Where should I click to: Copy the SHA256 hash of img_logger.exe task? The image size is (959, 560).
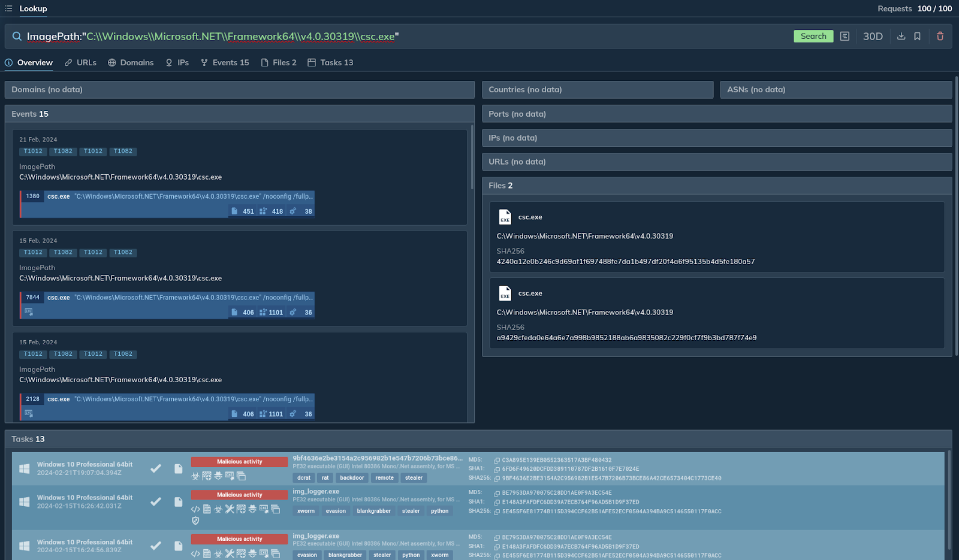[497, 512]
